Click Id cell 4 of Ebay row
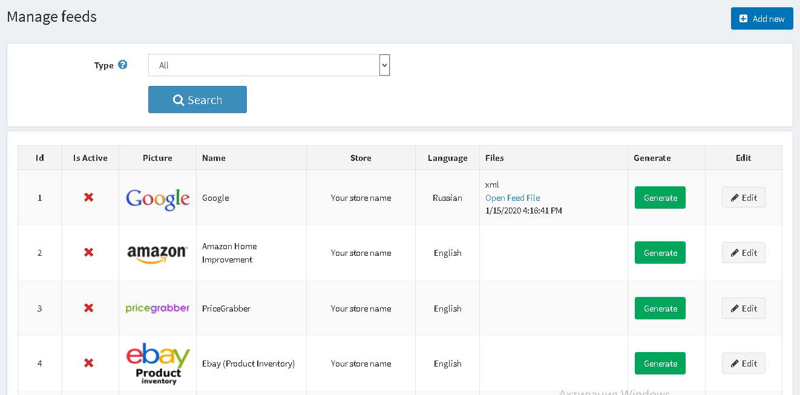The image size is (800, 395). [40, 363]
